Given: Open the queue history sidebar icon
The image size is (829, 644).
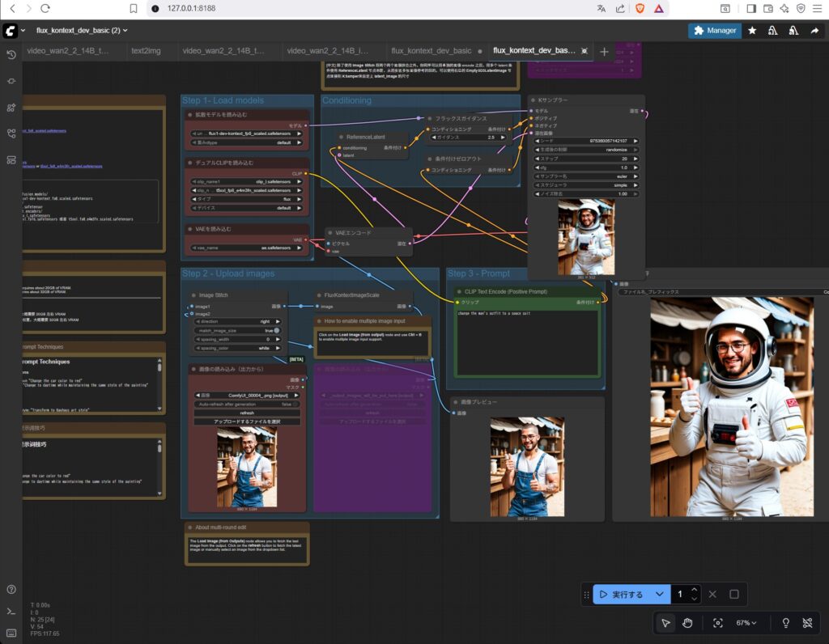Looking at the screenshot, I should [x=11, y=55].
